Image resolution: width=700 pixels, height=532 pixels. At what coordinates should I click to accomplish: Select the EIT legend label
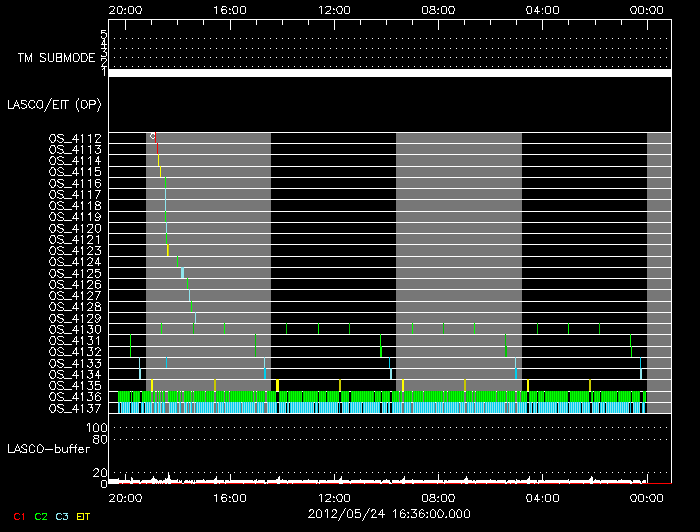83,516
